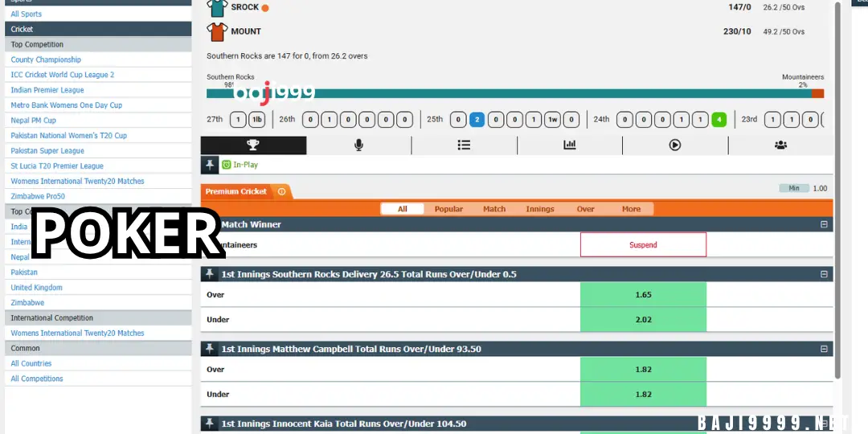Click the Premium Cricket info icon
Viewport: 868px width, 434px height.
[281, 191]
